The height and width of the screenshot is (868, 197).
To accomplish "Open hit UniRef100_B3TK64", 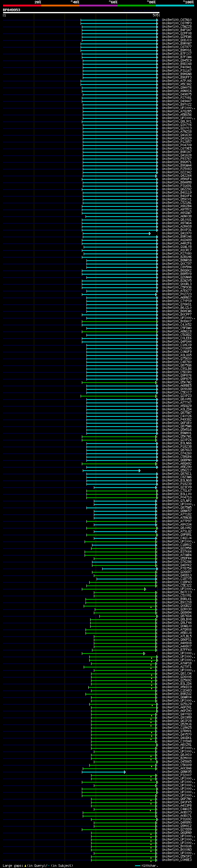I will [x=176, y=551].
